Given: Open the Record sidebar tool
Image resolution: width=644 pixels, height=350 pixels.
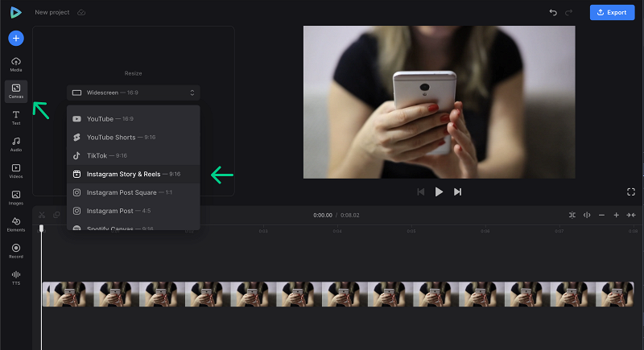Looking at the screenshot, I should click(16, 251).
